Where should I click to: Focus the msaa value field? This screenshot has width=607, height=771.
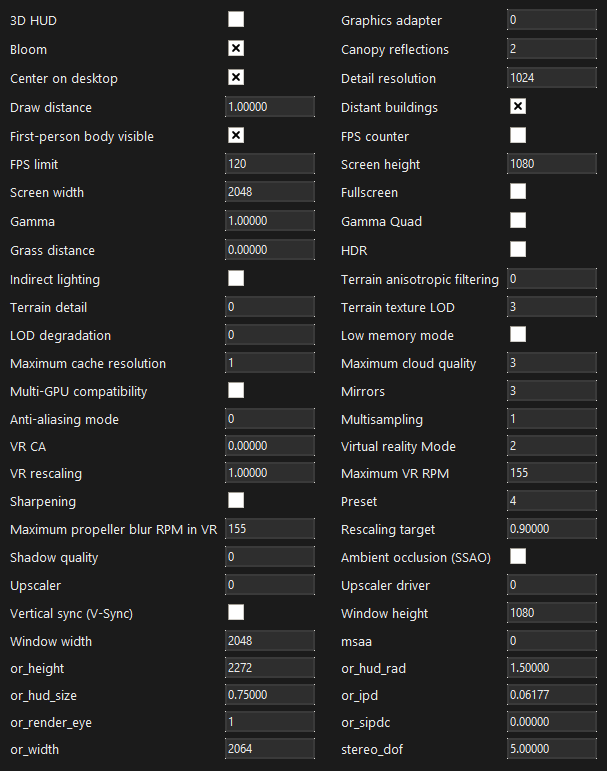click(552, 641)
